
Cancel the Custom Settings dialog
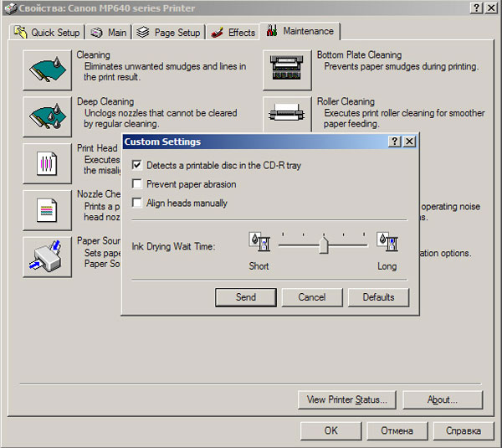point(312,297)
